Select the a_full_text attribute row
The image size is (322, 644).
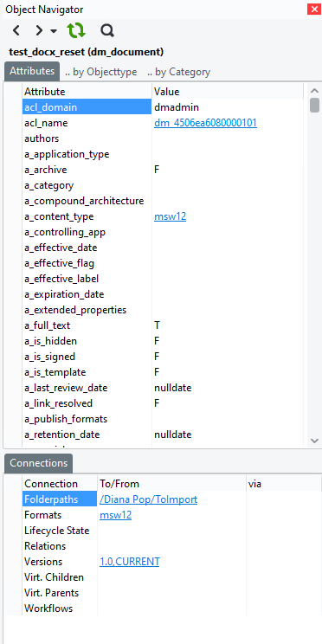click(163, 325)
